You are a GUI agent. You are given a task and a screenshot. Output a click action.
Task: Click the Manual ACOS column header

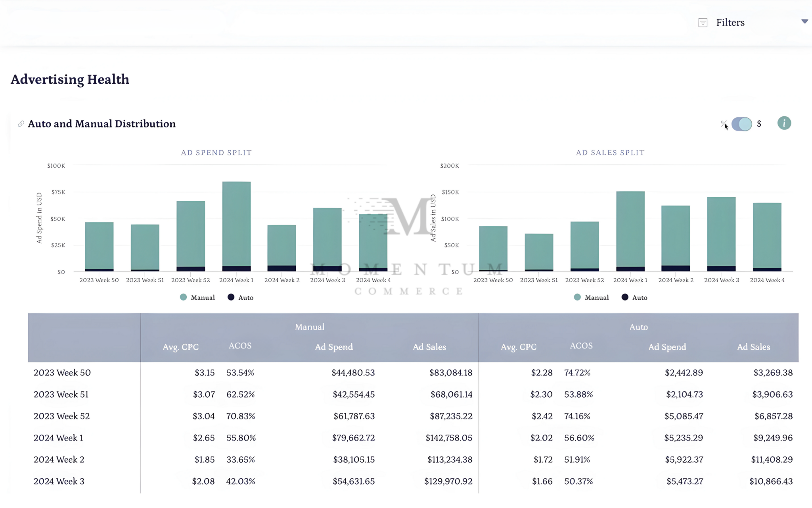[x=240, y=346]
